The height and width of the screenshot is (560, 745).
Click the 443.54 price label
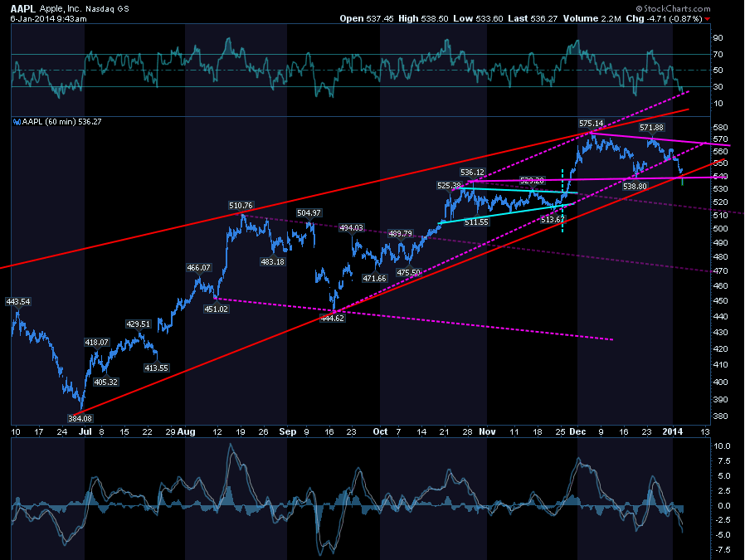[18, 302]
